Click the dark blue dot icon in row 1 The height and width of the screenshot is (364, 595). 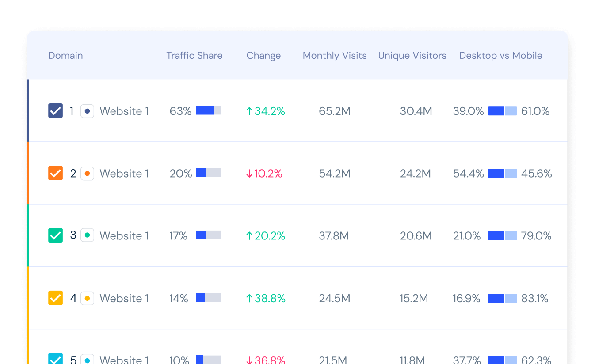(x=87, y=111)
